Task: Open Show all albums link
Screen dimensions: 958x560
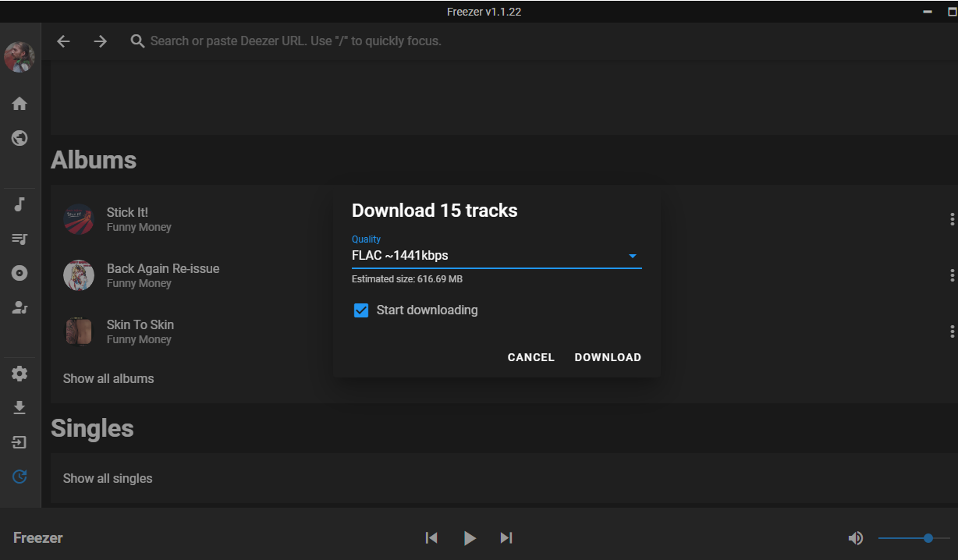Action: pos(108,378)
